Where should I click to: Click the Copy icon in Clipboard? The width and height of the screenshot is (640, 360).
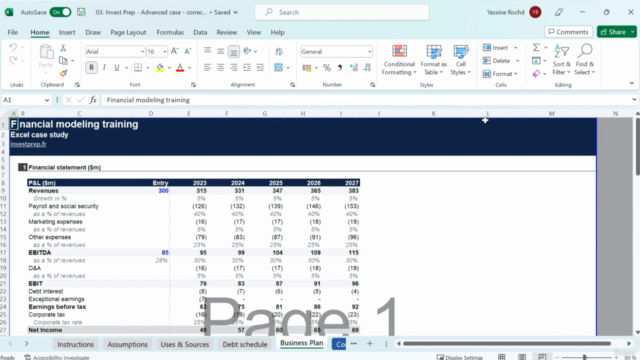(63, 61)
